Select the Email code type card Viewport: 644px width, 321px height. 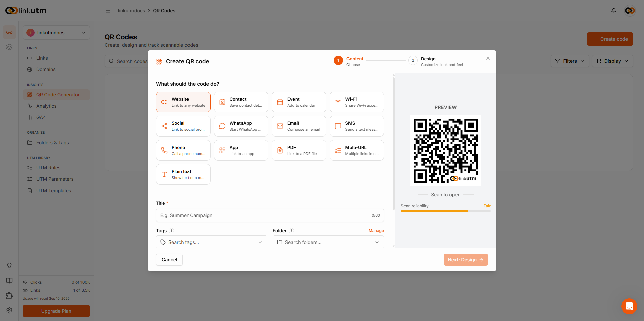pos(299,126)
